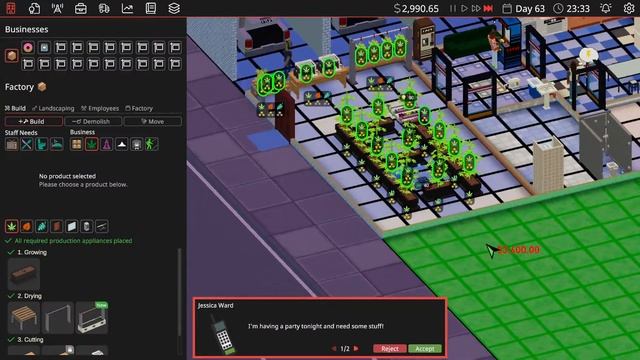Pick the teal leaf product icon
This screenshot has height=360, width=640.
[x=42, y=226]
